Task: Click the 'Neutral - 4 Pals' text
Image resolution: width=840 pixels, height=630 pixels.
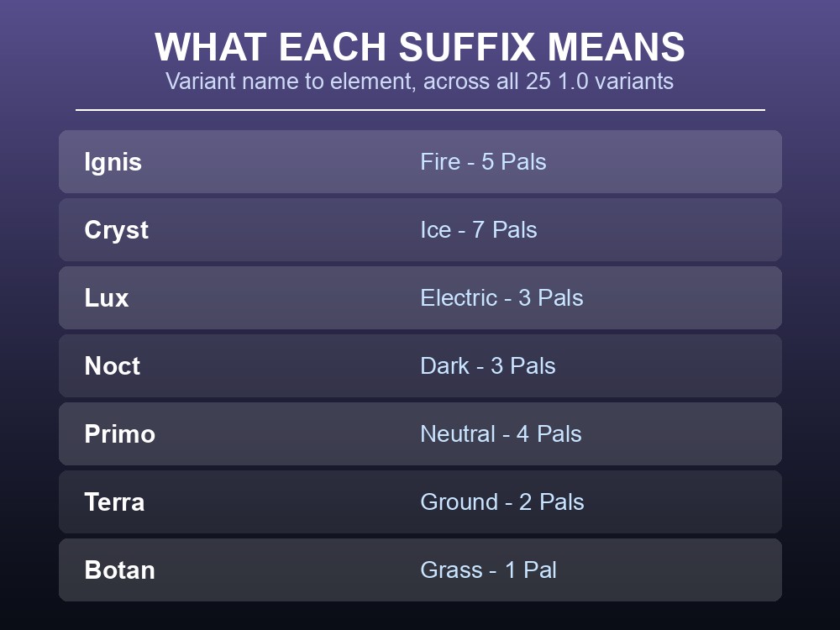Action: (501, 434)
